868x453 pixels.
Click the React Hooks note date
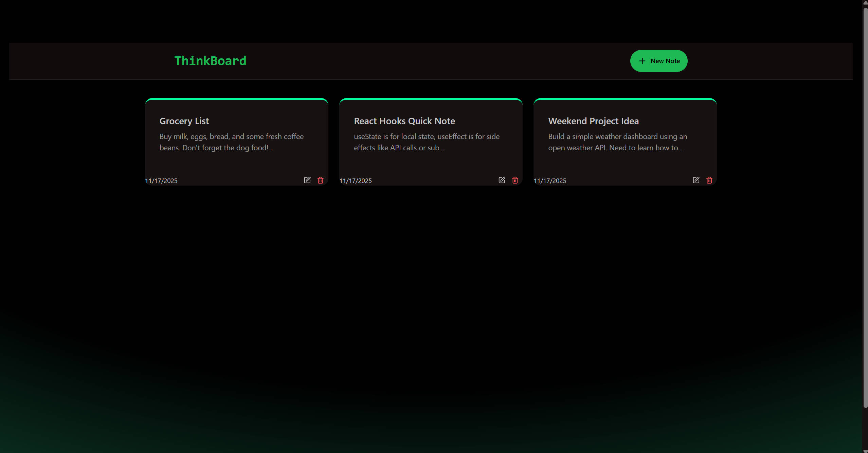click(355, 181)
